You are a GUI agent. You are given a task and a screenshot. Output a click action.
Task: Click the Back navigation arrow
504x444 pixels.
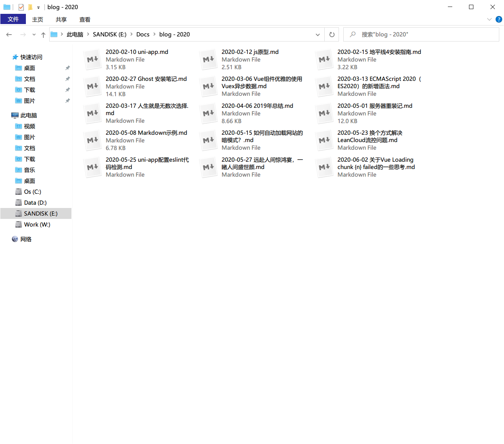(9, 35)
